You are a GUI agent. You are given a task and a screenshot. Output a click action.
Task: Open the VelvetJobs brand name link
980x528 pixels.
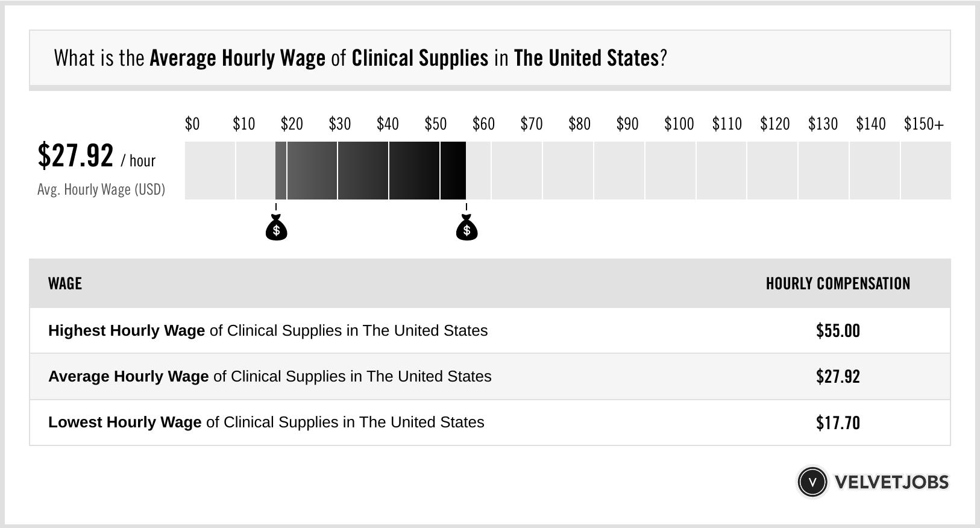pyautogui.click(x=891, y=482)
